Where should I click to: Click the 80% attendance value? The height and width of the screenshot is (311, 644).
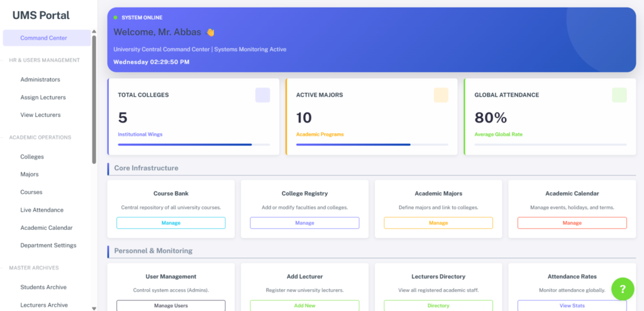pos(491,118)
